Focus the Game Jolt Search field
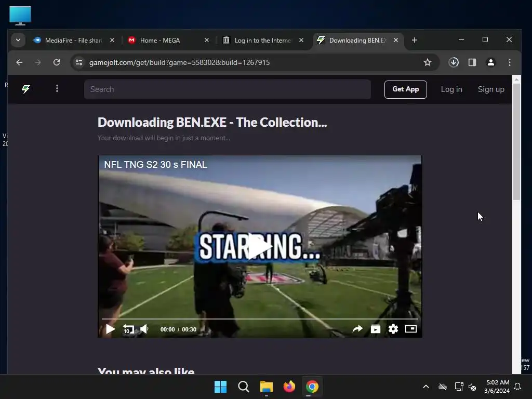 coord(228,89)
